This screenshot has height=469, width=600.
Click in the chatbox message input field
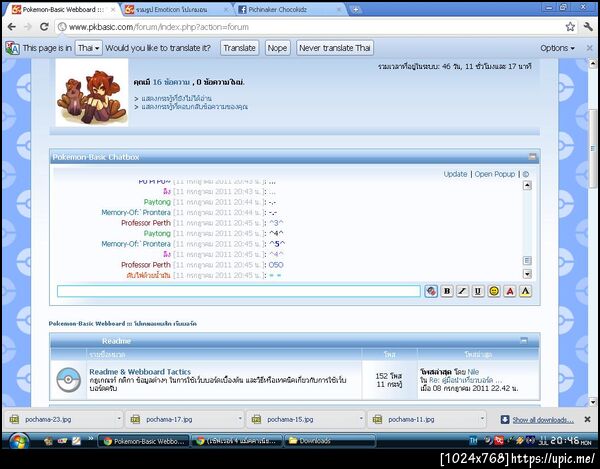239,291
